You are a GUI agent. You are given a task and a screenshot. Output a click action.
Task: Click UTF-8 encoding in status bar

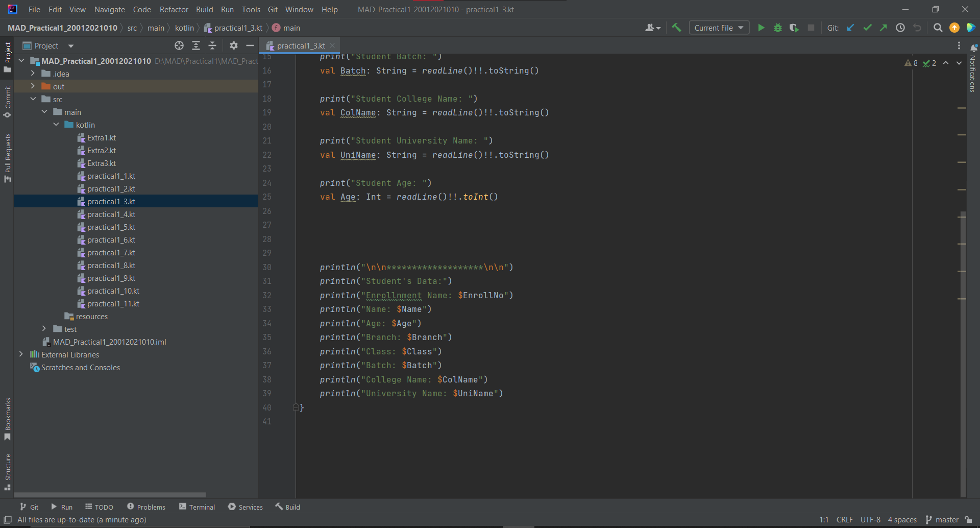pos(870,520)
